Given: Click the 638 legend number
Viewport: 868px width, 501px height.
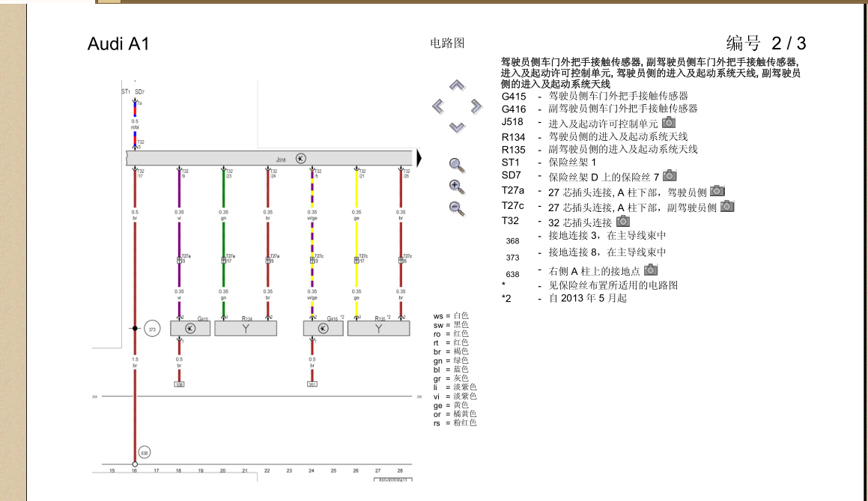Looking at the screenshot, I should point(512,274).
